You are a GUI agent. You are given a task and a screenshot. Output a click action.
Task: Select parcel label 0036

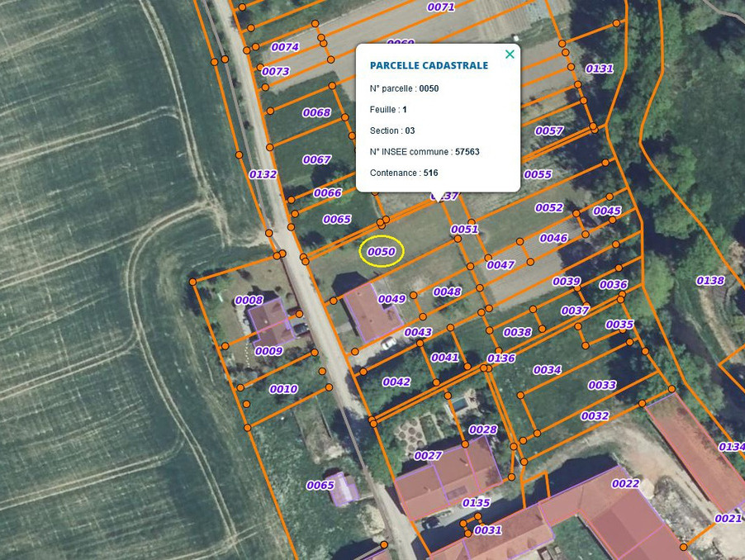point(613,284)
